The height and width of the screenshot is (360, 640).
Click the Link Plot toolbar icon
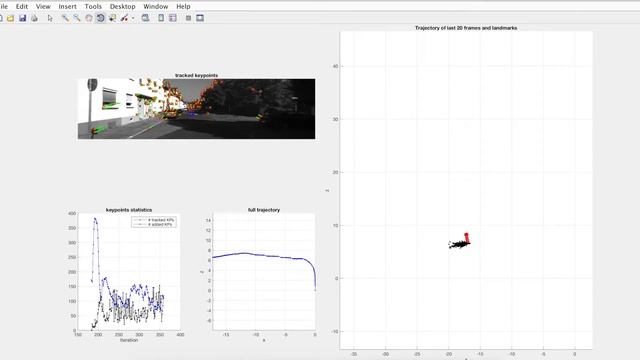click(145, 18)
